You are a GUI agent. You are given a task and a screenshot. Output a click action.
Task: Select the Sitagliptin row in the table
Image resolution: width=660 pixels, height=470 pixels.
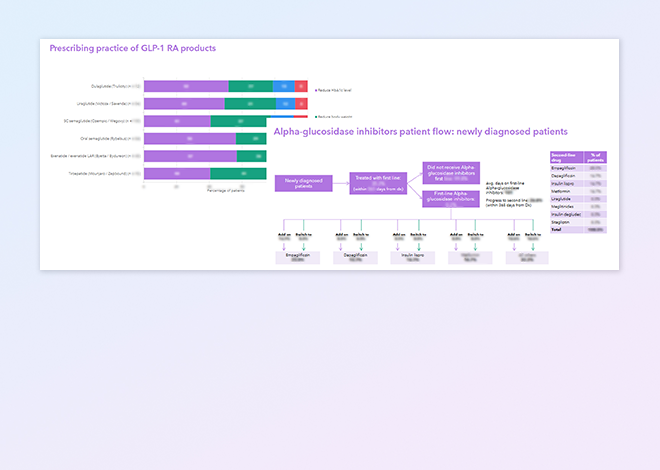[x=578, y=222]
